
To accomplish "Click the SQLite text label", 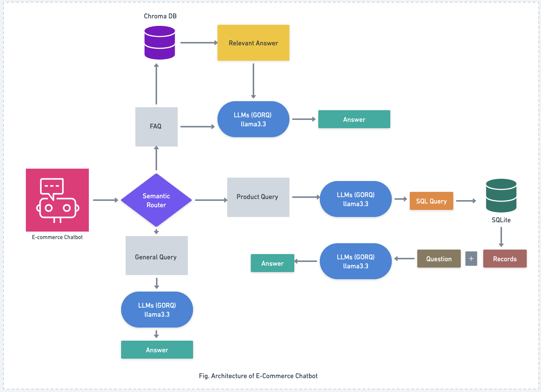I will coord(501,220).
